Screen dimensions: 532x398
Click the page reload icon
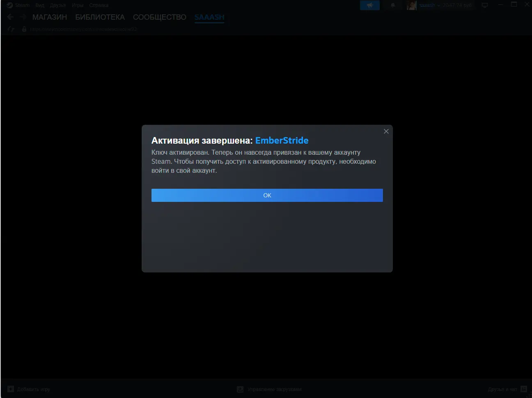(11, 29)
